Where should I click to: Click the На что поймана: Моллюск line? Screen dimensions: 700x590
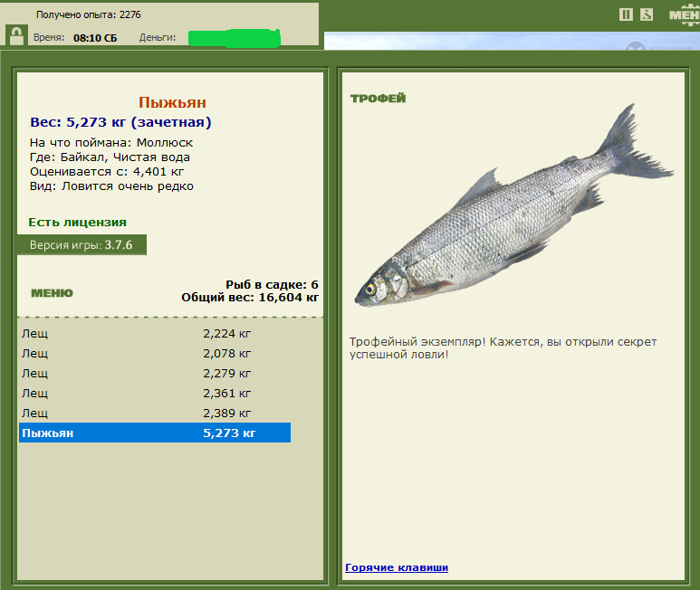pos(111,143)
